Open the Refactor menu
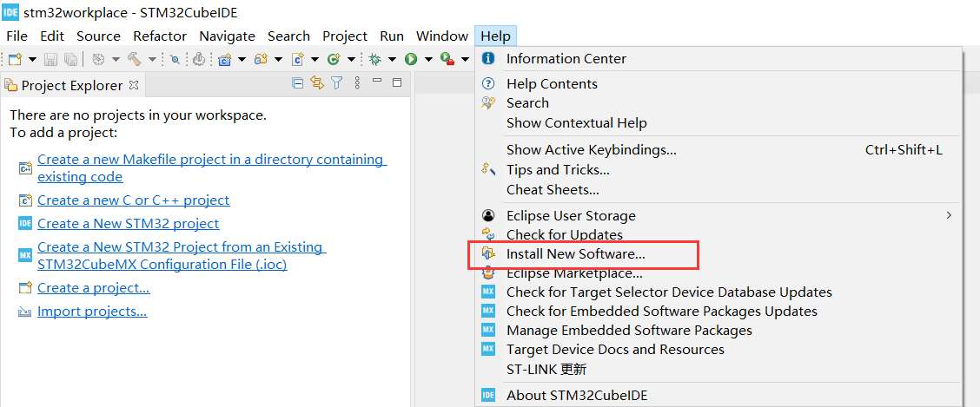This screenshot has width=980, height=407. coord(160,36)
